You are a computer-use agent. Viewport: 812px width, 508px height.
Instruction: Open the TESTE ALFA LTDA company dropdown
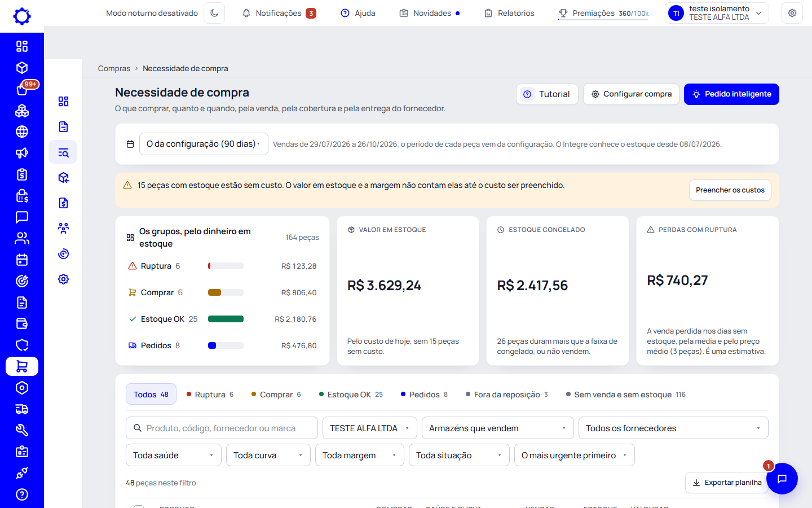(x=370, y=428)
